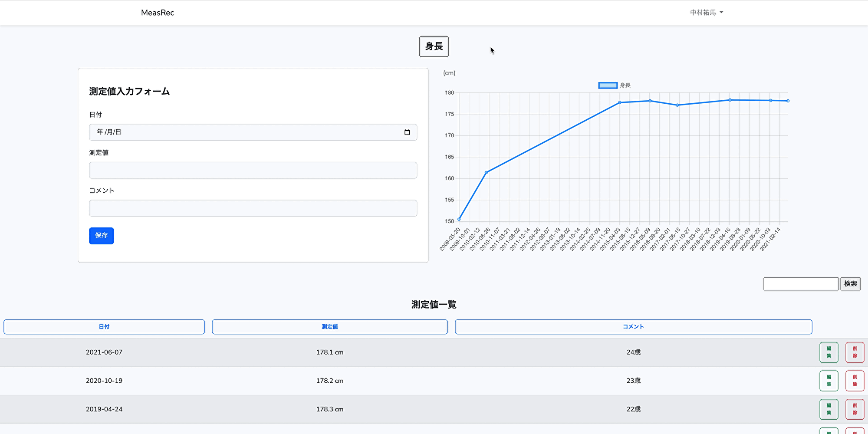Expand the caret next to 中村祐馬
868x434 pixels.
pyautogui.click(x=722, y=12)
